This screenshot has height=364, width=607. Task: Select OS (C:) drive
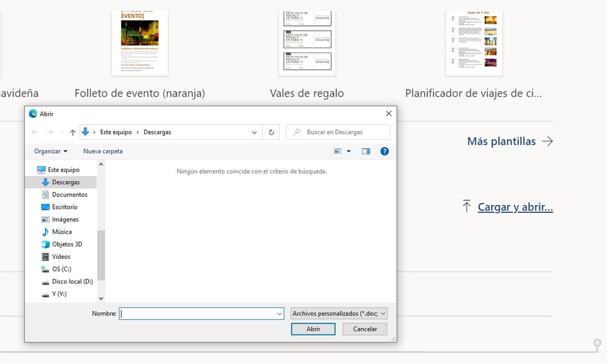56,269
